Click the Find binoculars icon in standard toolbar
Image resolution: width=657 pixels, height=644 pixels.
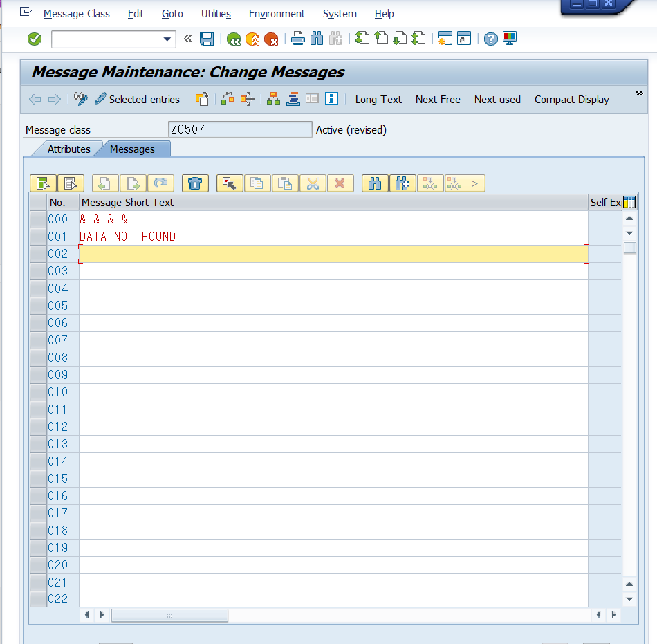[x=317, y=39]
